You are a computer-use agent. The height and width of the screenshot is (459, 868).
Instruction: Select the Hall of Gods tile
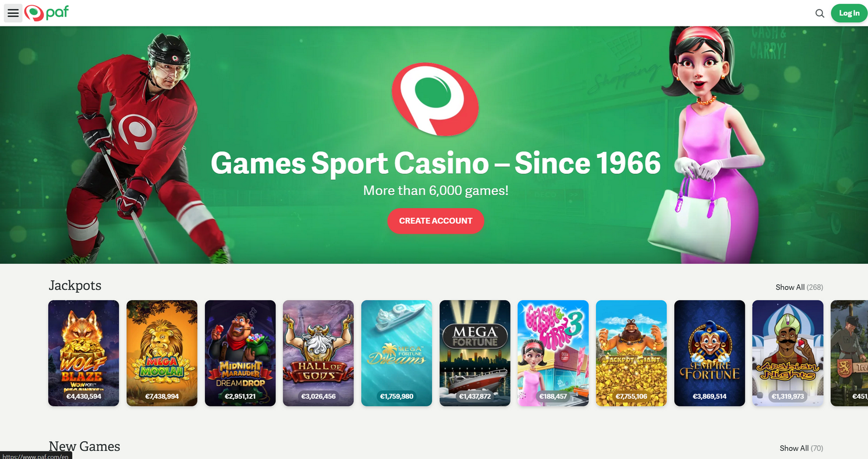coord(318,353)
